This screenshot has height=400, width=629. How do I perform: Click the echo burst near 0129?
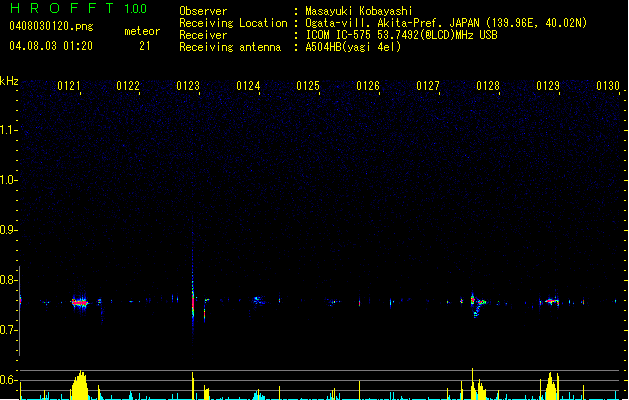coord(550,301)
